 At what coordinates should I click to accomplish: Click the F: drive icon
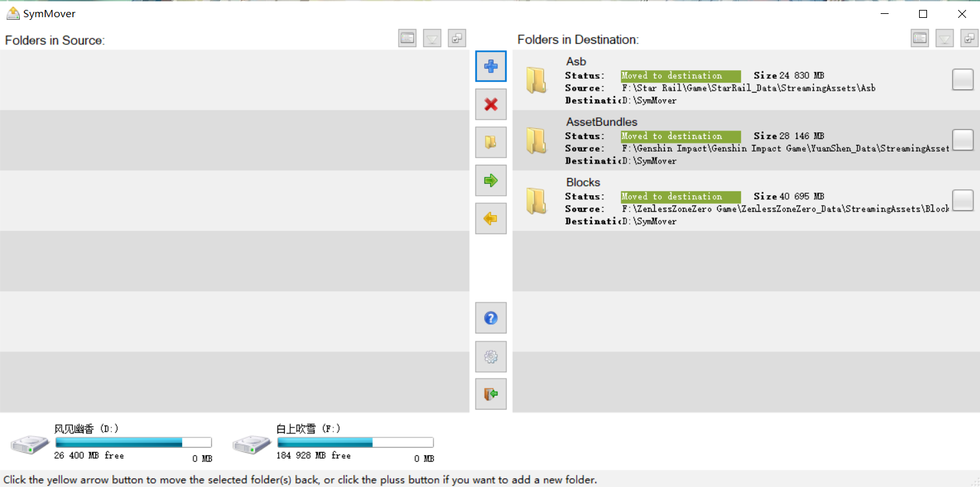click(252, 444)
